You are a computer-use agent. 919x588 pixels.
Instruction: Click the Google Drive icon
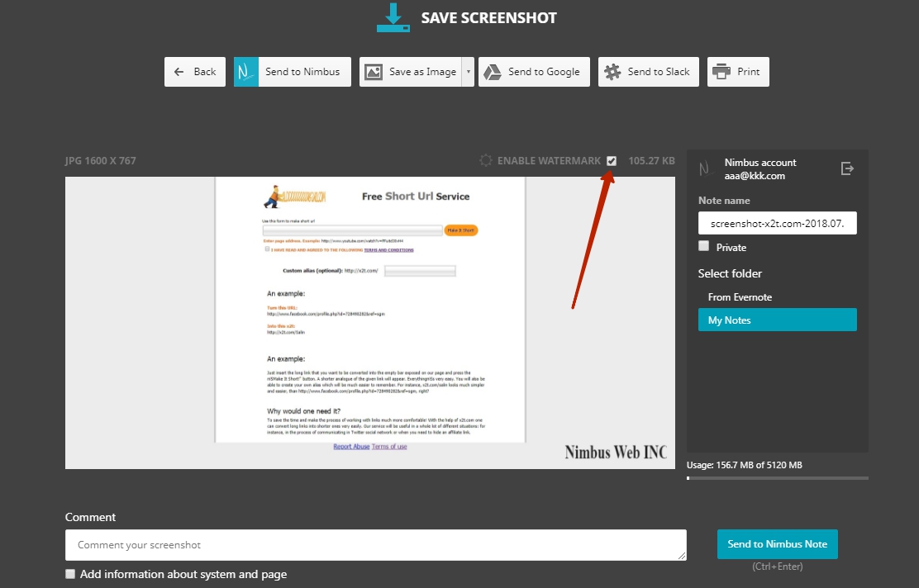click(x=493, y=72)
